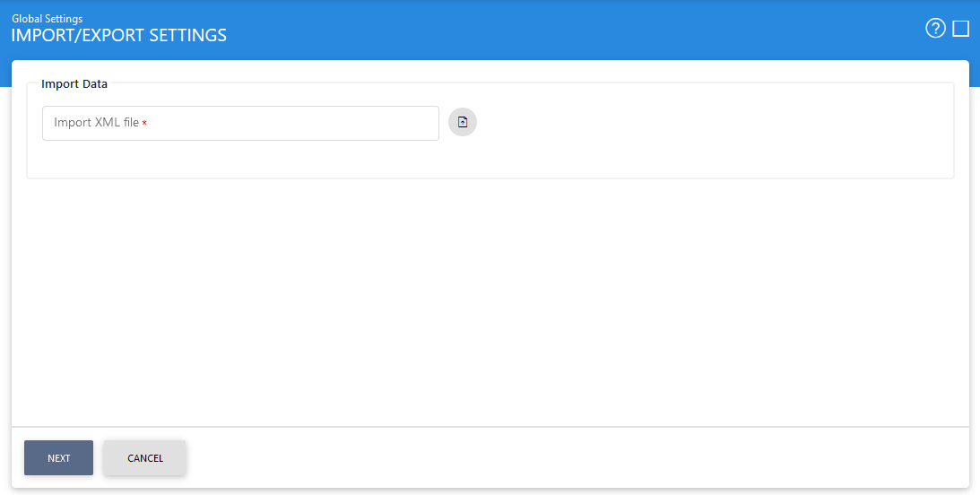Click the IMPORT/EXPORT SETTINGS heading

[118, 36]
